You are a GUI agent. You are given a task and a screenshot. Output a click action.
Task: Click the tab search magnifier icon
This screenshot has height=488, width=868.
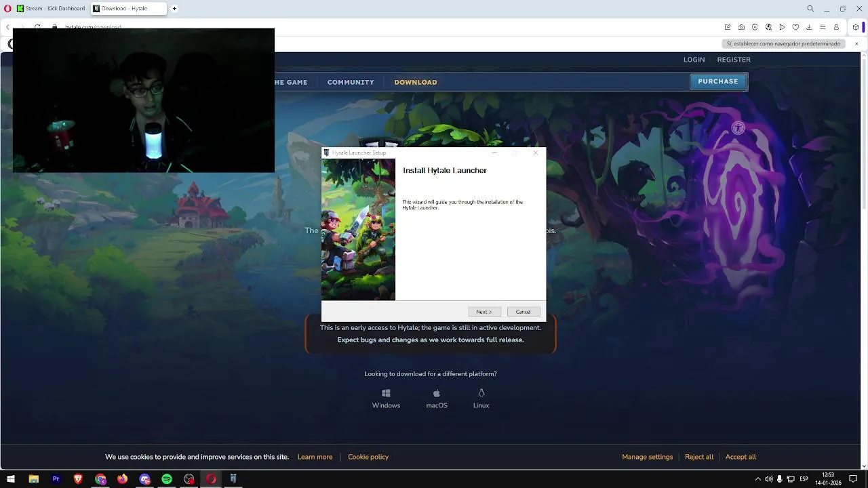810,9
